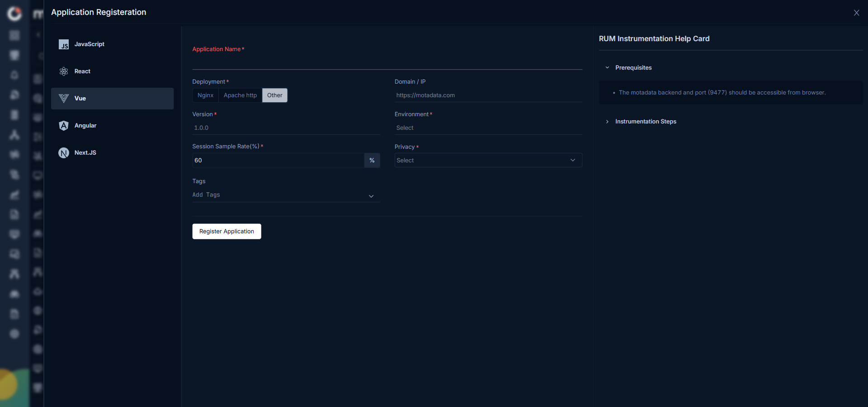Edit the Session Sample Rate value
This screenshot has height=407, width=868.
278,161
